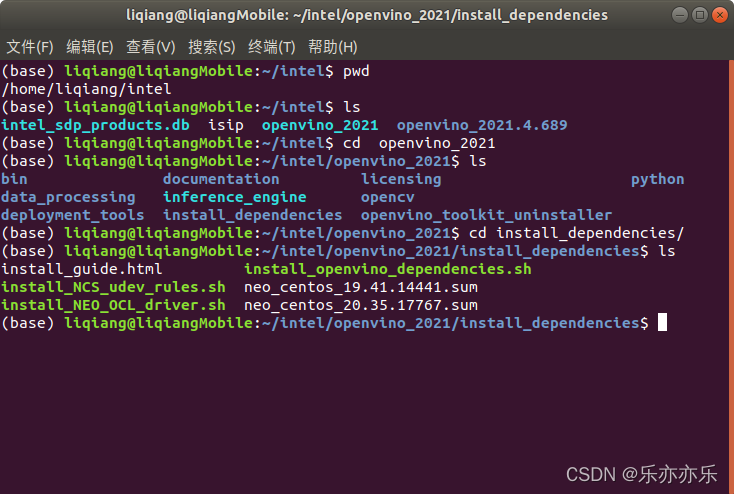The image size is (734, 494).
Task: Open the 帮助(H) menu
Action: pos(332,47)
